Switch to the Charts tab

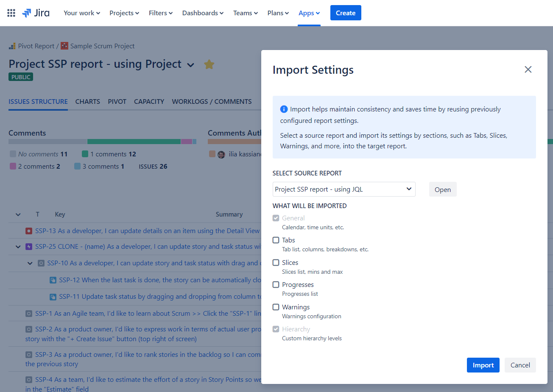coord(88,102)
